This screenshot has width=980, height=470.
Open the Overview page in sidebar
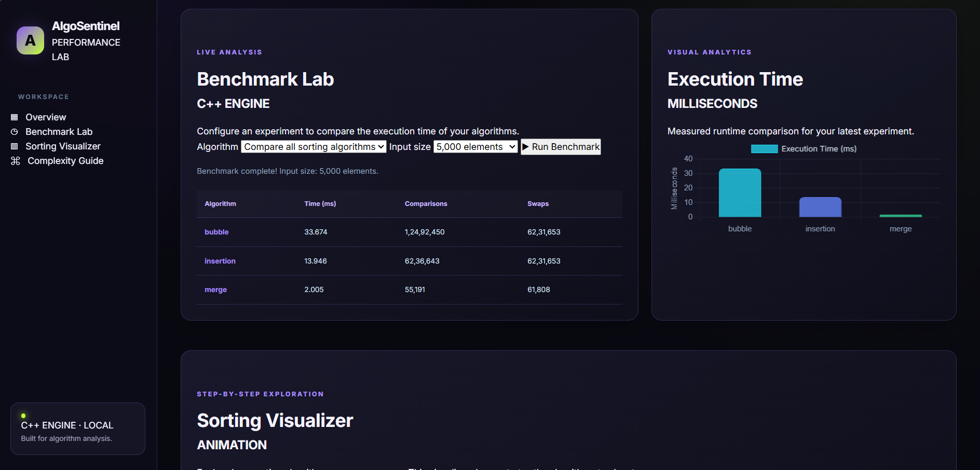46,117
